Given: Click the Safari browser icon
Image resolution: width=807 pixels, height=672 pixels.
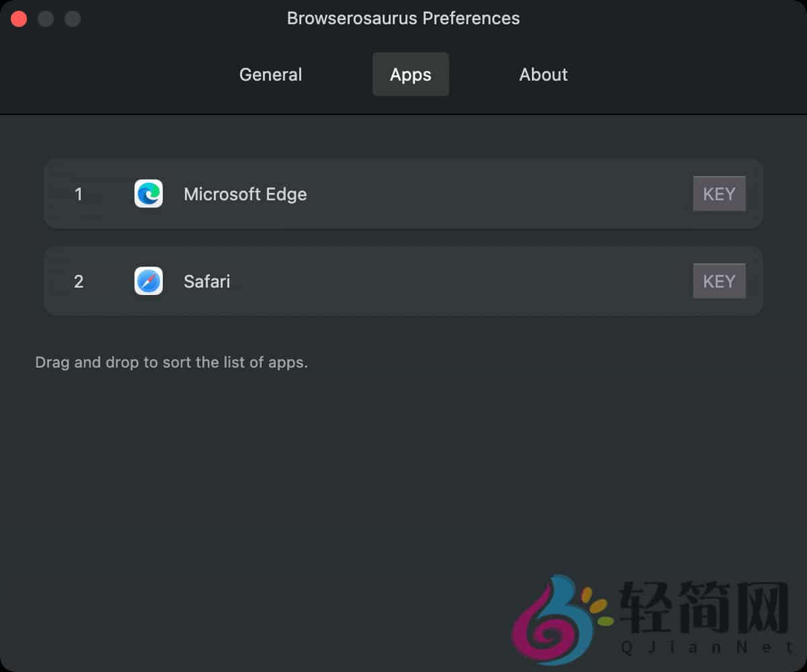Looking at the screenshot, I should click(x=148, y=281).
